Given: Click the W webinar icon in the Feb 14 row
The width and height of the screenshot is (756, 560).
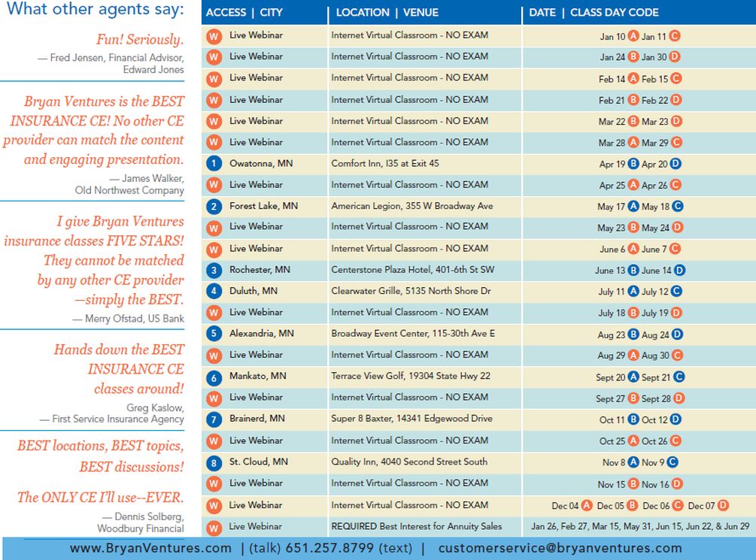Looking at the screenshot, I should click(x=214, y=79).
